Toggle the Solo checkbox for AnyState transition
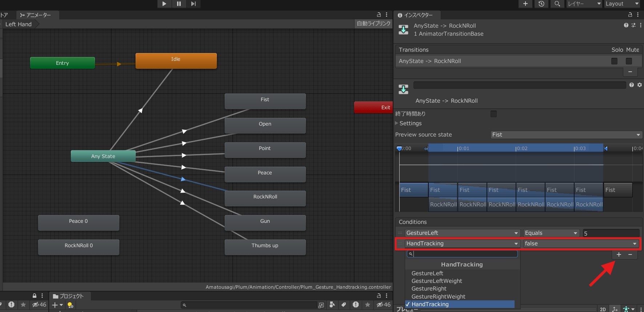 [614, 61]
